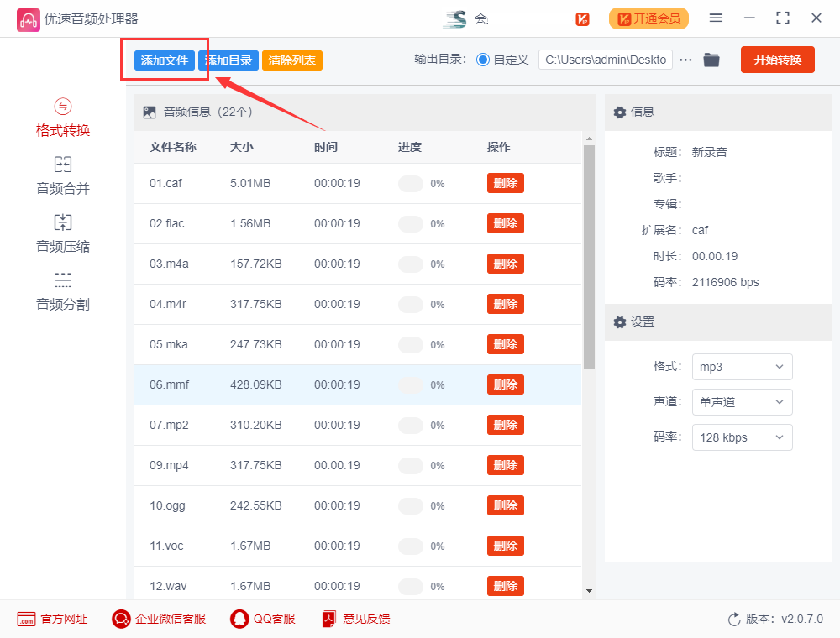Click the 文件名称 column header
The width and height of the screenshot is (840, 638).
click(173, 147)
